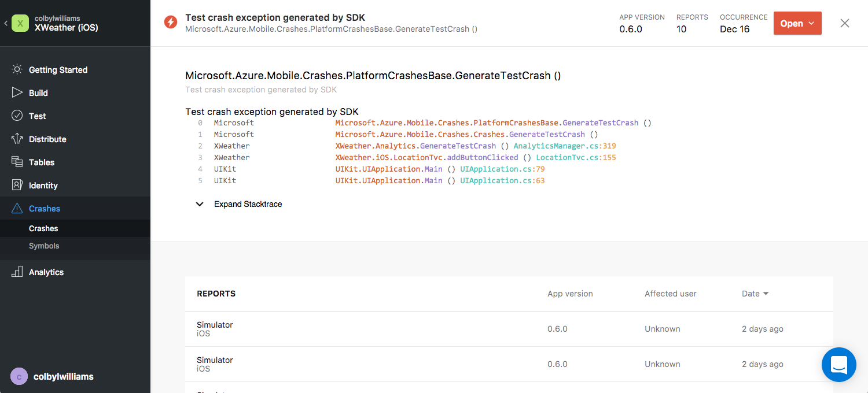Screen dimensions: 868x393
Task: Click stack frame 1 Crashes.GenerateTestCrash line
Action: pyautogui.click(x=467, y=134)
